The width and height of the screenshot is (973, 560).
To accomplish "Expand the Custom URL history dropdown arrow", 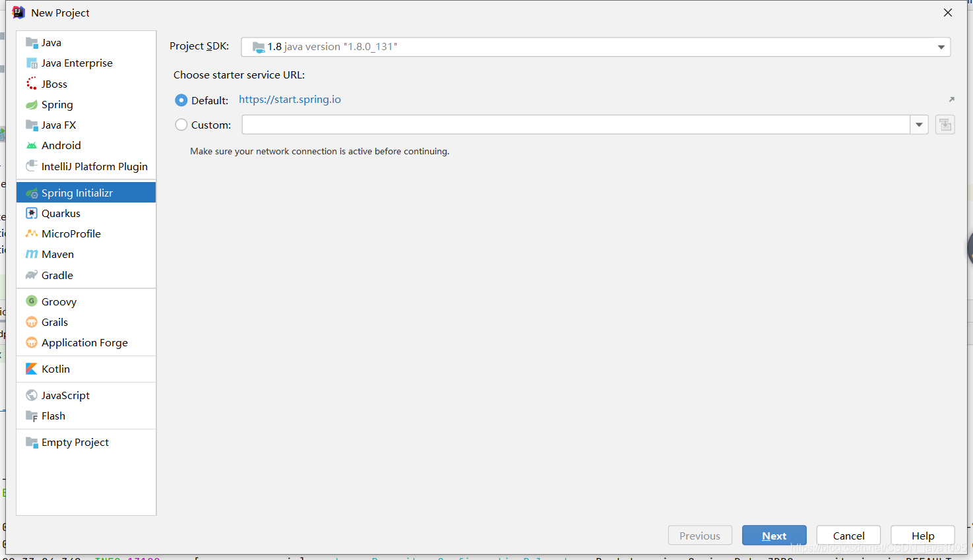I will (x=919, y=125).
